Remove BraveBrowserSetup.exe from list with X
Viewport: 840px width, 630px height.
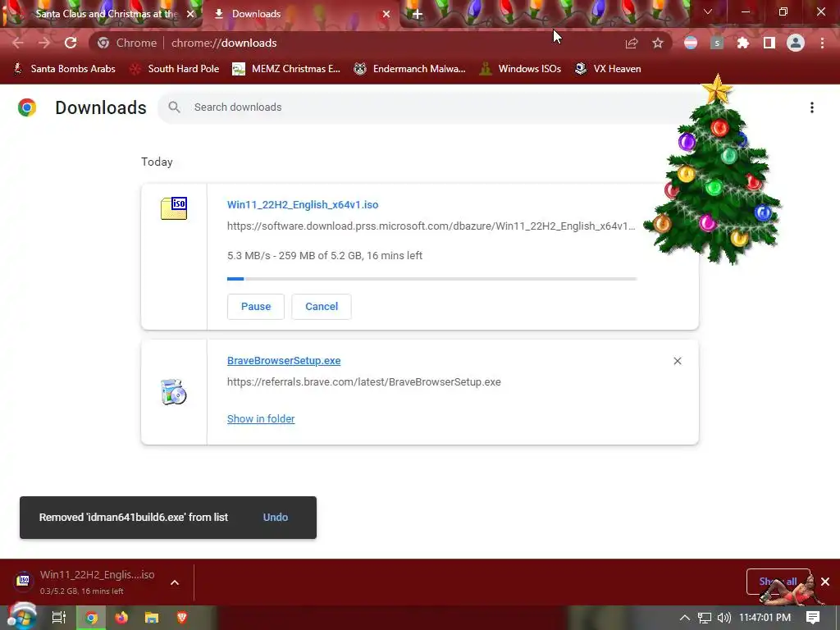click(x=677, y=361)
